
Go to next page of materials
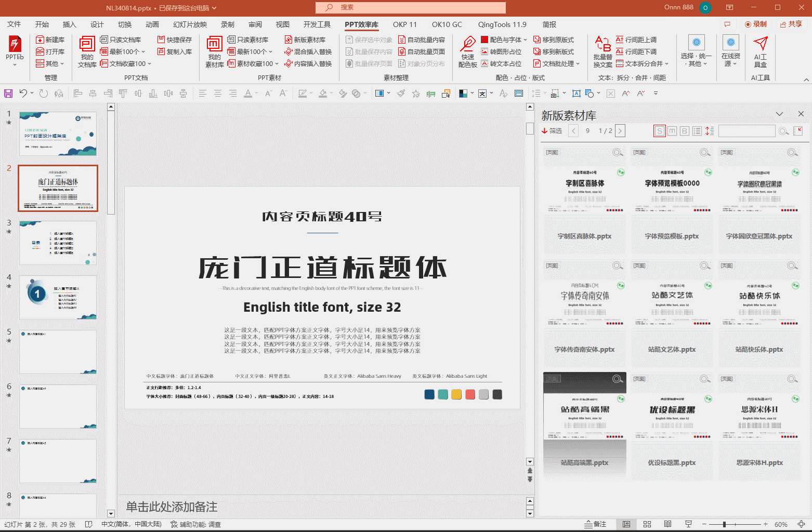[x=620, y=131]
